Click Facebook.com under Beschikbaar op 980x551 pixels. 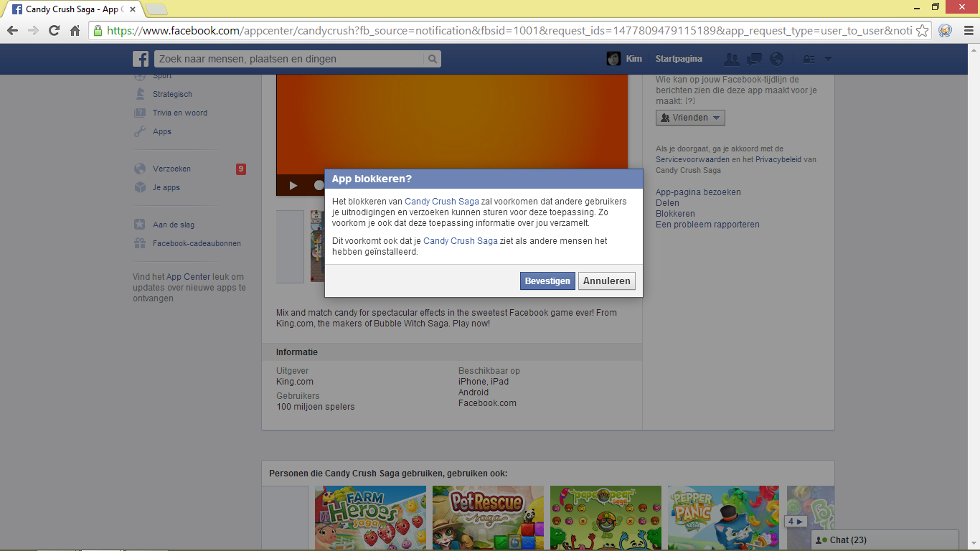point(487,403)
